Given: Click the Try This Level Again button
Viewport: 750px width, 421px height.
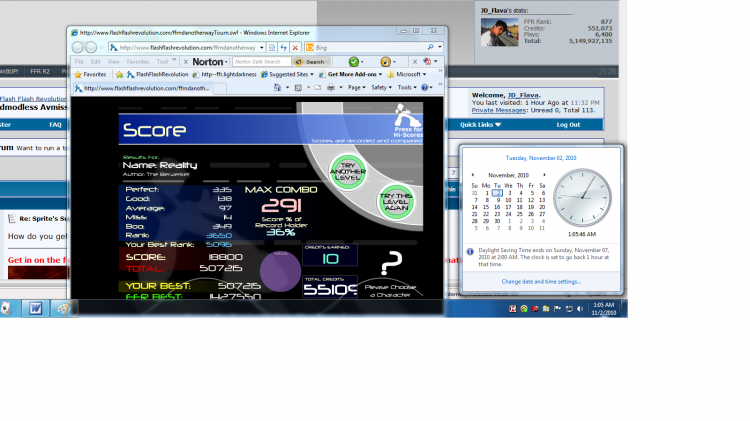Looking at the screenshot, I should click(396, 202).
